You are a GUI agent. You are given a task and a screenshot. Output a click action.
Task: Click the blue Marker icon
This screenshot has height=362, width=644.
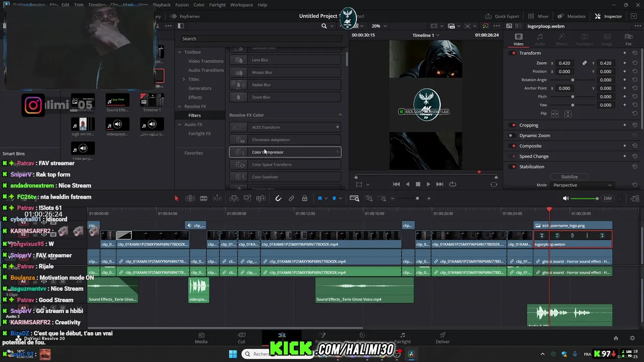tap(334, 199)
